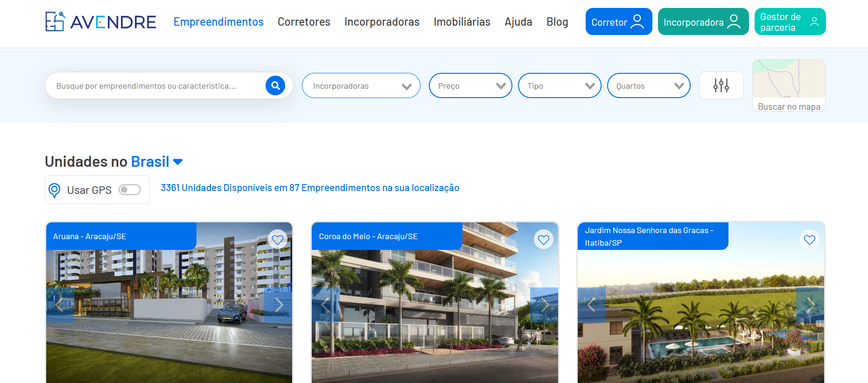Open the Corretores menu item
The width and height of the screenshot is (868, 383).
point(304,22)
